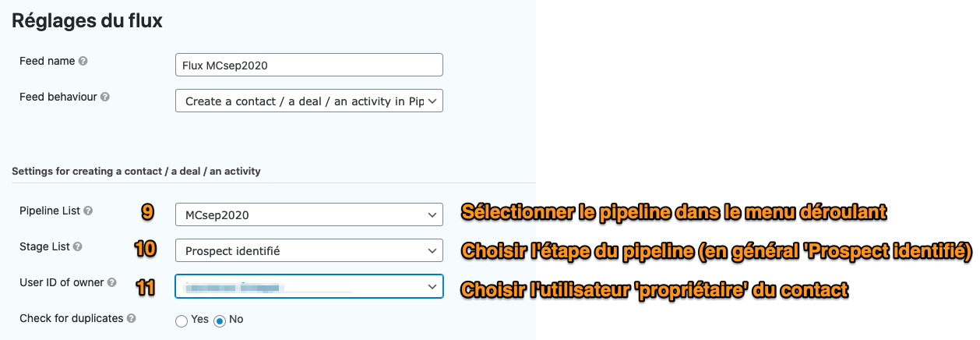
Task: Click help icon beside Feed behaviour
Action: (105, 97)
